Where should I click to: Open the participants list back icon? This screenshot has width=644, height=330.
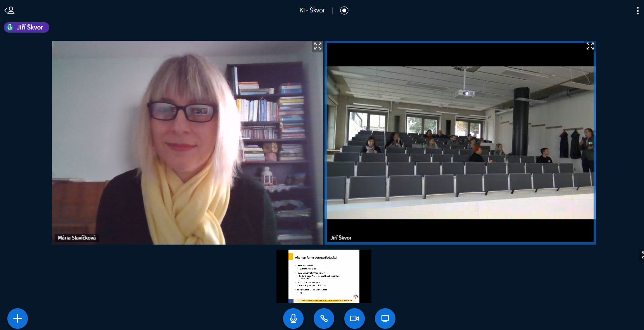tap(9, 10)
